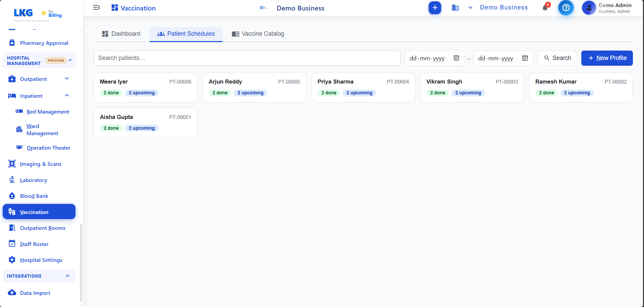
Task: Open the start date calendar picker icon
Action: coord(456,58)
